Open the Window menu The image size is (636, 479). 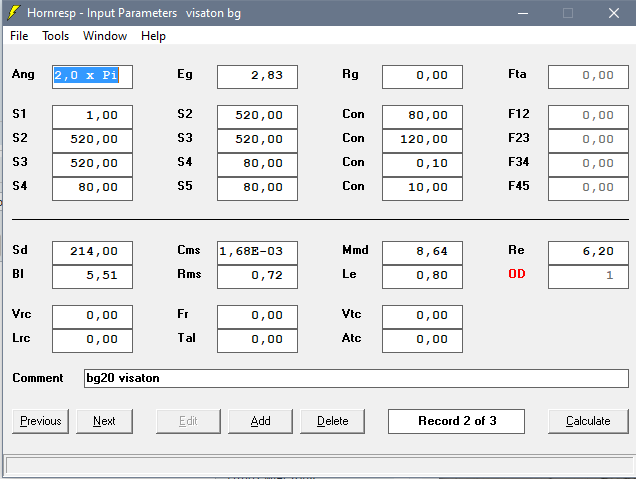(x=105, y=36)
